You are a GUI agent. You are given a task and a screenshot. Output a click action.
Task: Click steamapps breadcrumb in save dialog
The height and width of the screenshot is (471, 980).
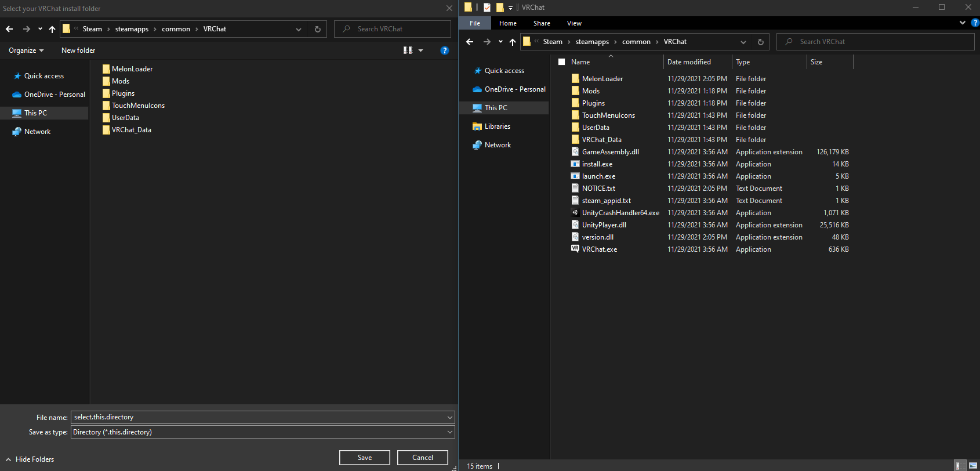coord(132,29)
